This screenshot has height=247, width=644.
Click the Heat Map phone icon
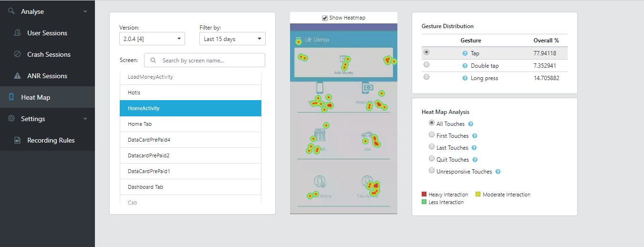tap(11, 97)
